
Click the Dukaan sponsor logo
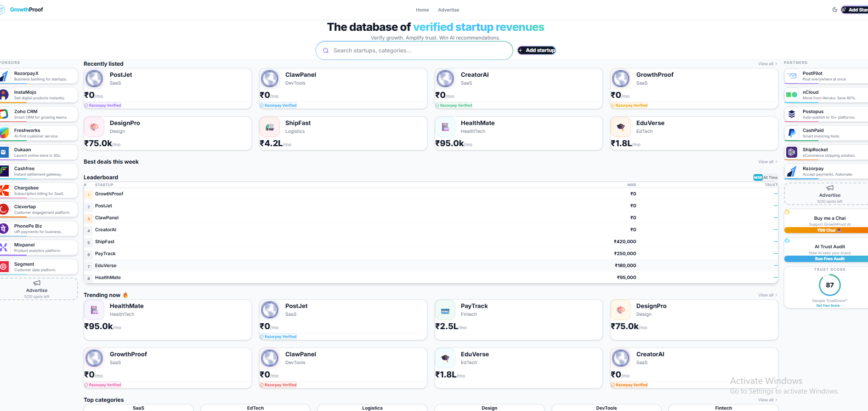(4, 152)
